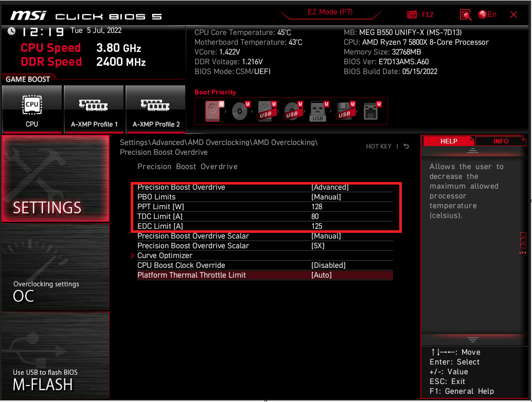Click the DDR Speed 2400 MHz value

[121, 62]
